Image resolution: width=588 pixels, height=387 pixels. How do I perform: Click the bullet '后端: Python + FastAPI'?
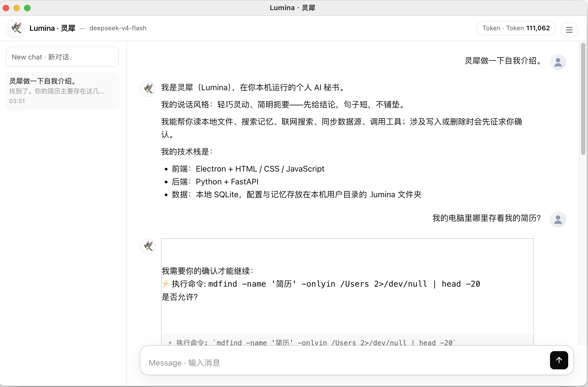pos(215,182)
